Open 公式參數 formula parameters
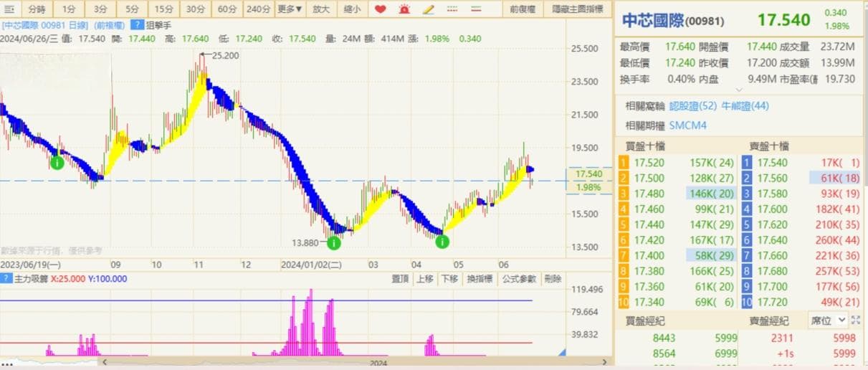The image size is (868, 370). [519, 279]
